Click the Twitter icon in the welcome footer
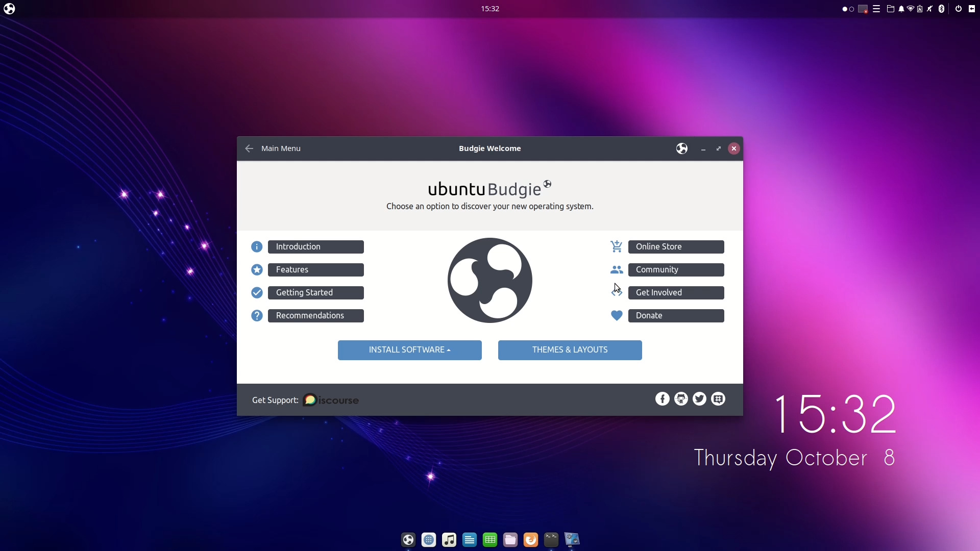This screenshot has height=551, width=980. tap(699, 399)
